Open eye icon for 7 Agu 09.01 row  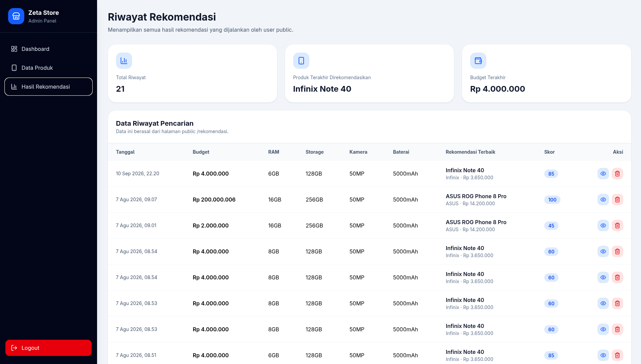(x=603, y=225)
